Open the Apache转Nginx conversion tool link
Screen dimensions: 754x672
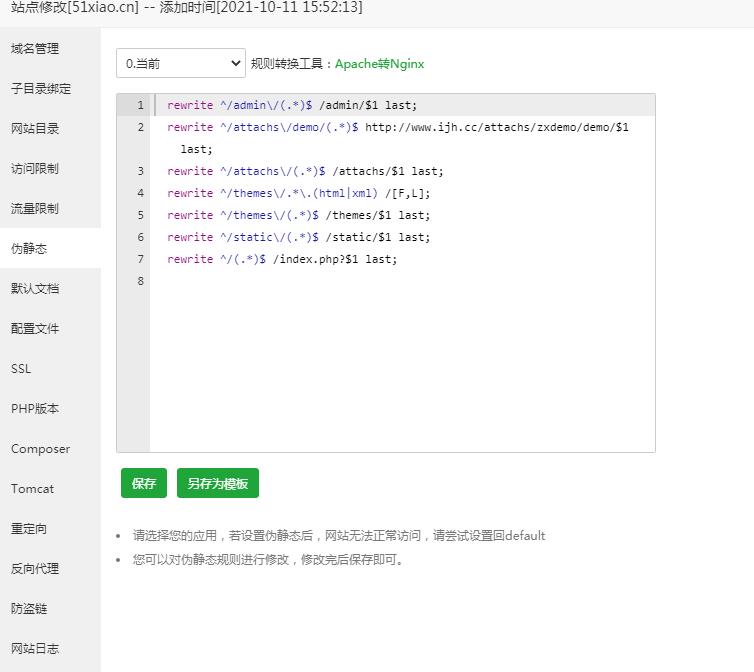tap(379, 63)
